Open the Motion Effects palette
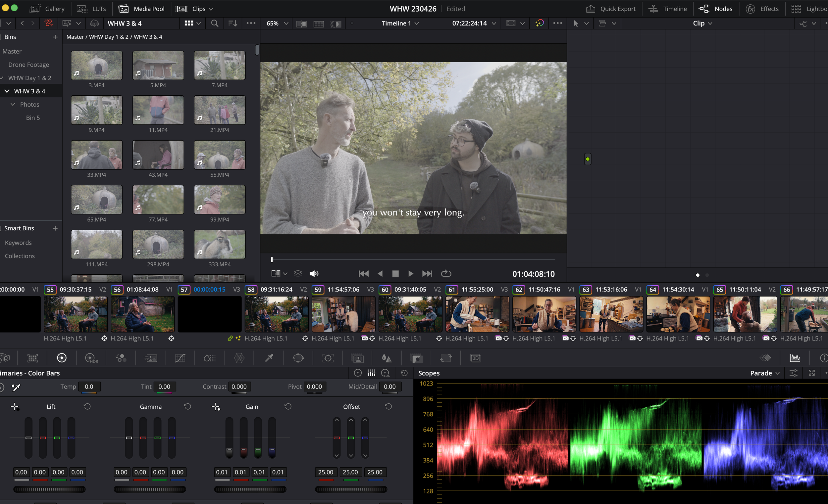Image resolution: width=828 pixels, height=504 pixels. click(x=151, y=358)
